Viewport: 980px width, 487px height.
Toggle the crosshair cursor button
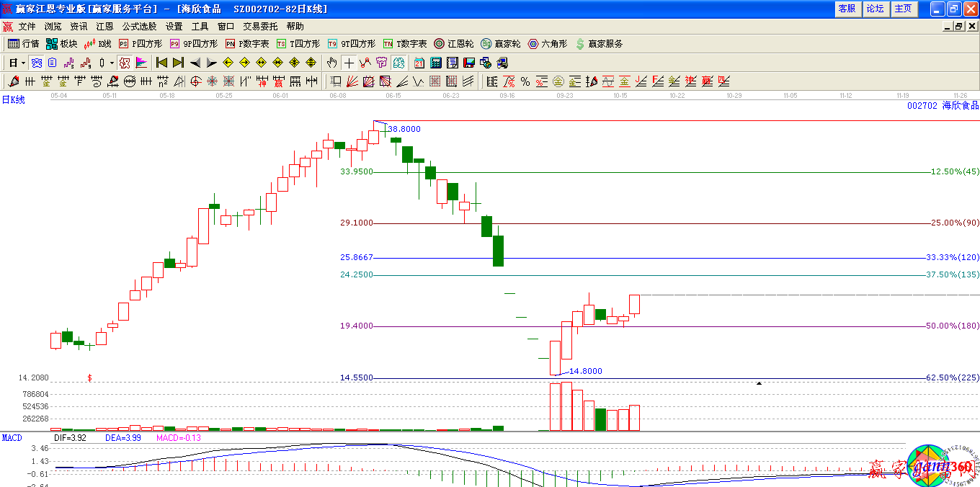(x=349, y=63)
